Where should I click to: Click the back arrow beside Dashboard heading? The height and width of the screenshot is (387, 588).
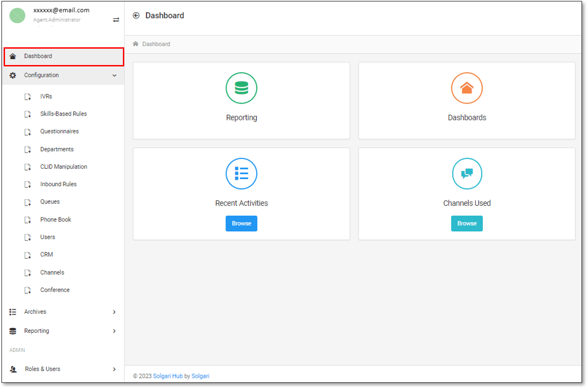(136, 15)
